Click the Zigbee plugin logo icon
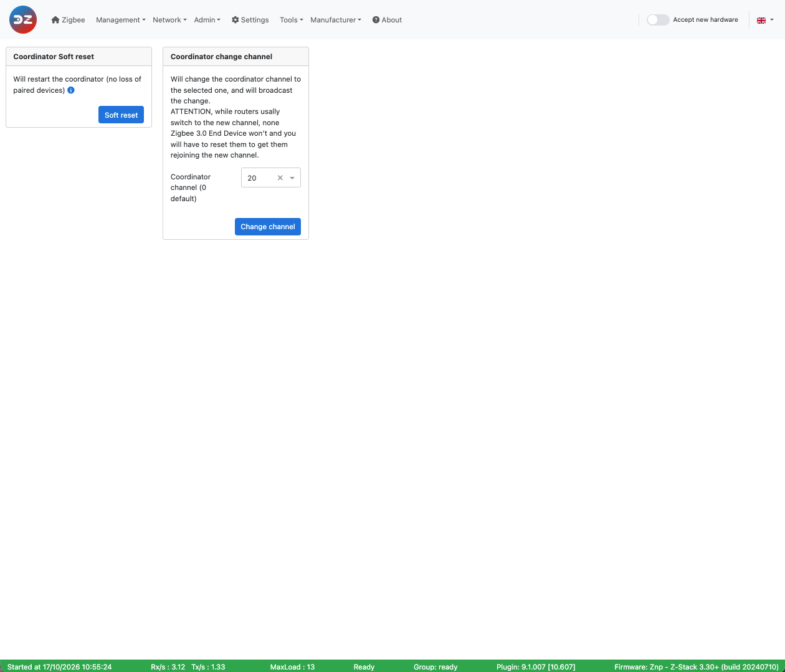 pos(23,20)
